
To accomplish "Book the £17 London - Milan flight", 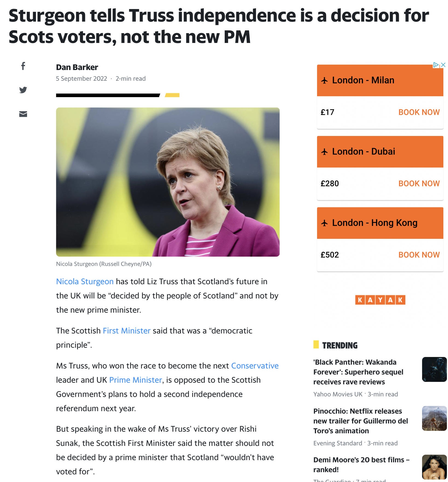I will 419,112.
